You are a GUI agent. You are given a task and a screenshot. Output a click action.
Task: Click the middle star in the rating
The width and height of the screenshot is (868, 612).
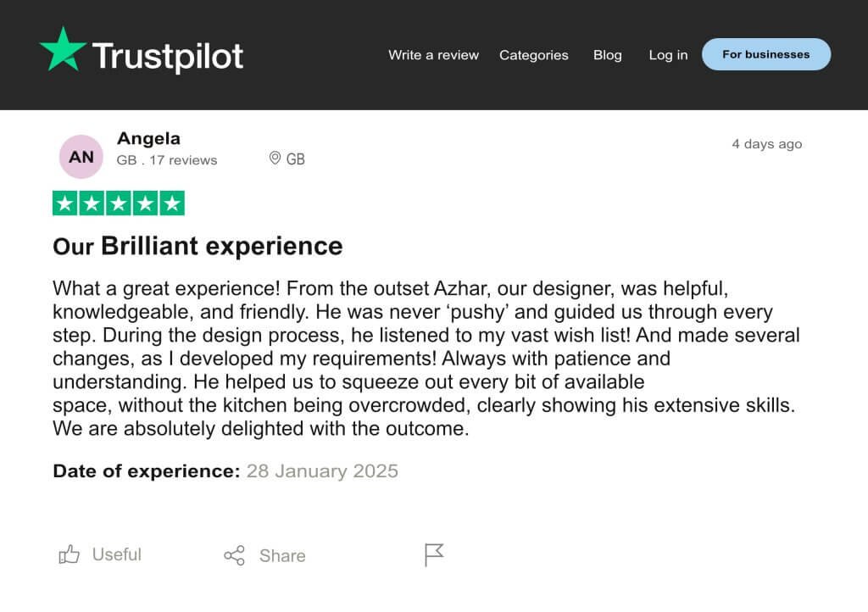pyautogui.click(x=120, y=203)
